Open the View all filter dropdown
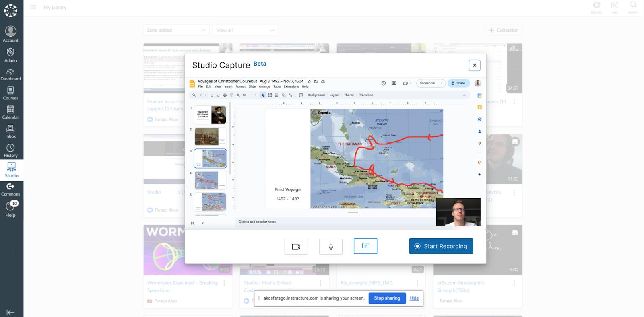This screenshot has height=317, width=644. coord(245,30)
